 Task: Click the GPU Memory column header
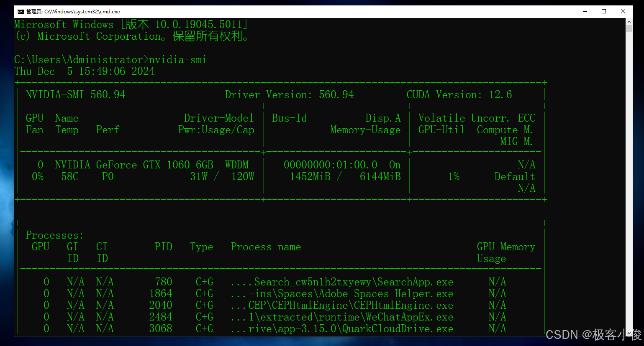point(506,247)
